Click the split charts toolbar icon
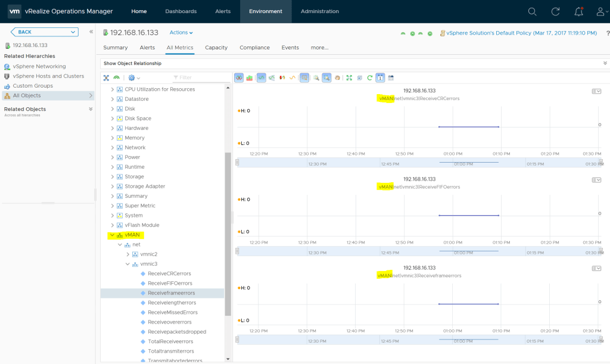610x364 pixels. [239, 78]
